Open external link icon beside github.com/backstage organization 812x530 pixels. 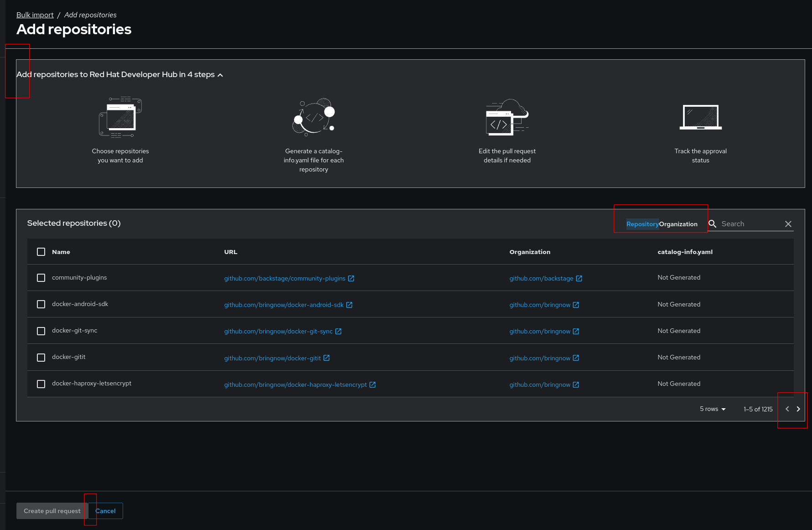coord(579,279)
